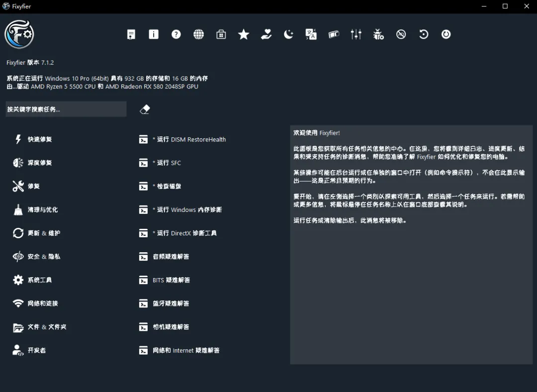Focus the 按关键字搜索任务 search field
Viewport: 537px width, 392px height.
(x=66, y=109)
